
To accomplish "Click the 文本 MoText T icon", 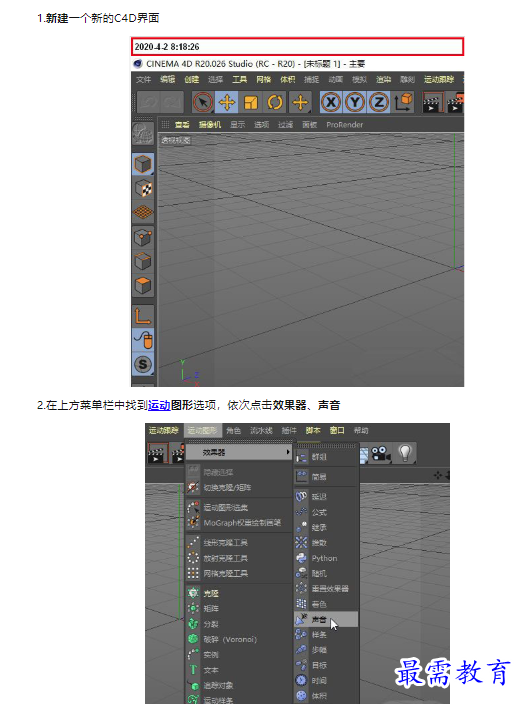I will 193,669.
